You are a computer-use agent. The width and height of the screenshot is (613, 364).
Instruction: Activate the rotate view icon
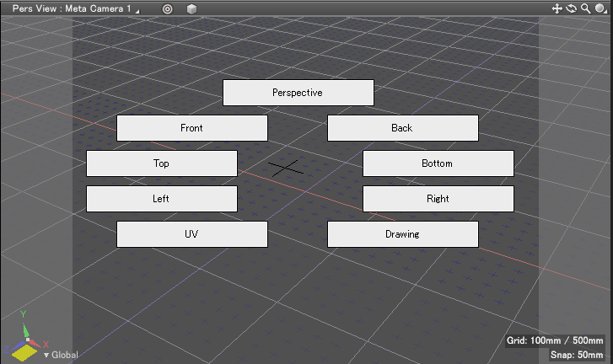(571, 8)
